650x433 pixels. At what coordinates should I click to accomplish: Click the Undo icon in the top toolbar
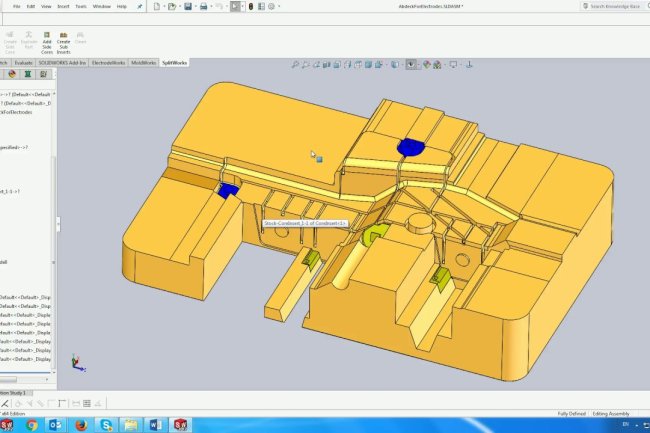pyautogui.click(x=219, y=6)
